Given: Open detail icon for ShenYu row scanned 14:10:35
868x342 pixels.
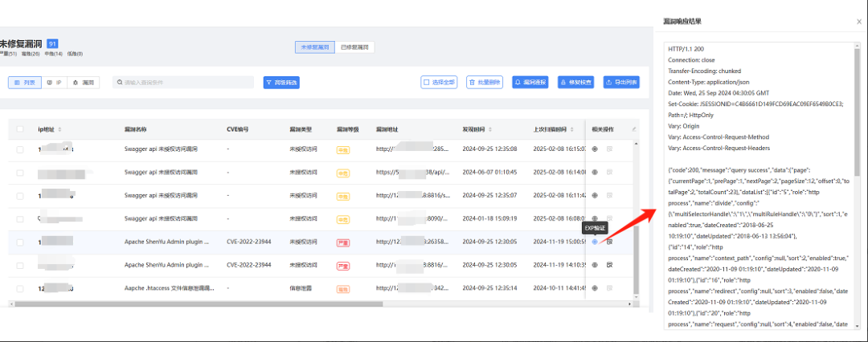Looking at the screenshot, I should tap(609, 265).
